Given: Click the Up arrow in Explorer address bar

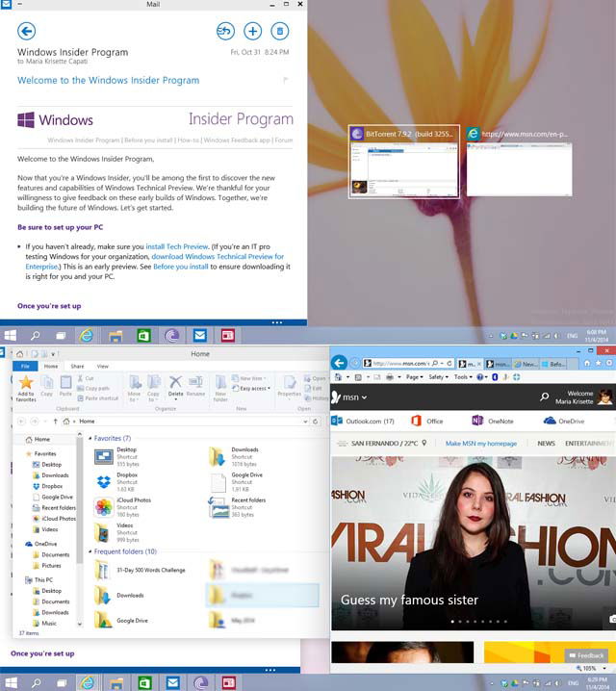Looking at the screenshot, I should pos(56,422).
